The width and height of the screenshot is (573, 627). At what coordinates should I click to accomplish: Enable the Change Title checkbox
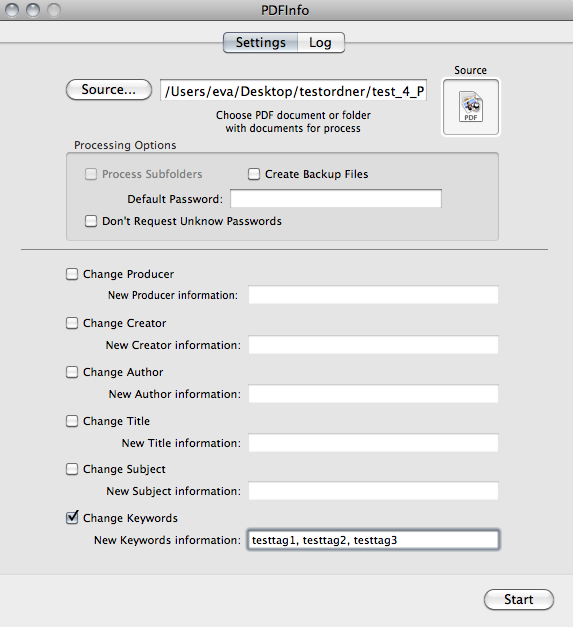point(72,421)
